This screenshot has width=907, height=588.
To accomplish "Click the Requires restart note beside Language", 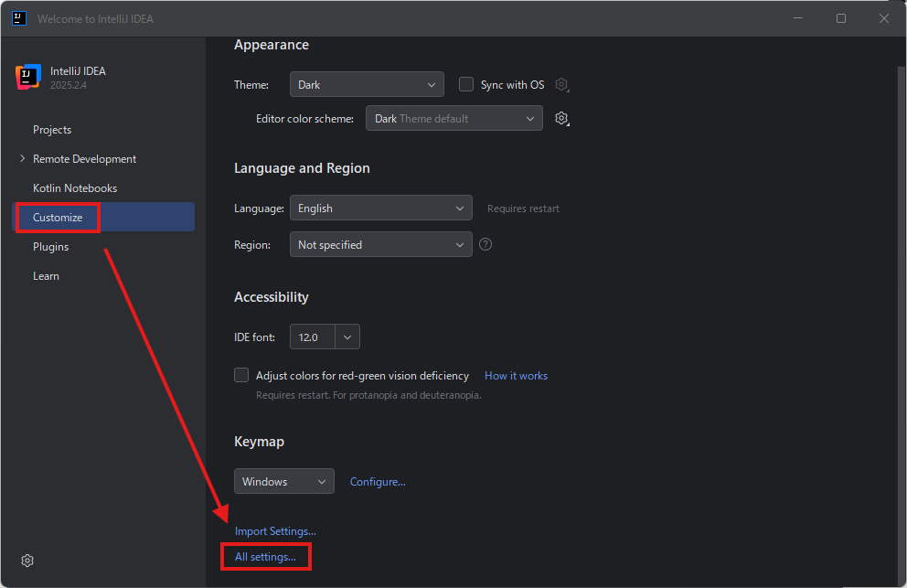I will [x=524, y=208].
